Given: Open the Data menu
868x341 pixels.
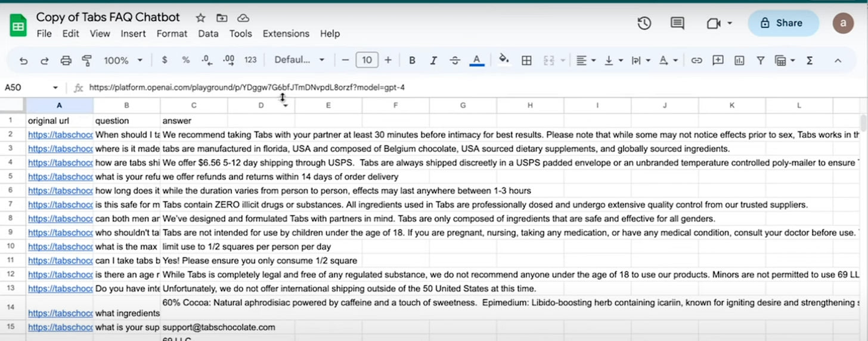Looking at the screenshot, I should 208,34.
